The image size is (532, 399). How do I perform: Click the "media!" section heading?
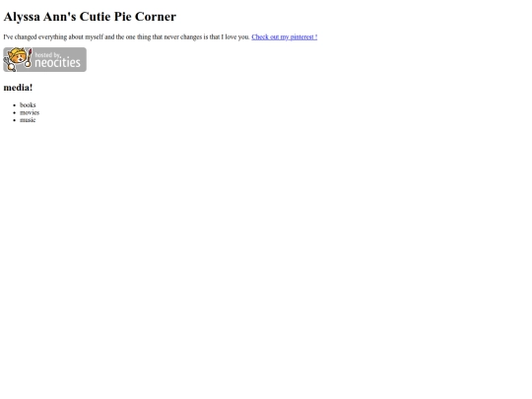pos(18,88)
